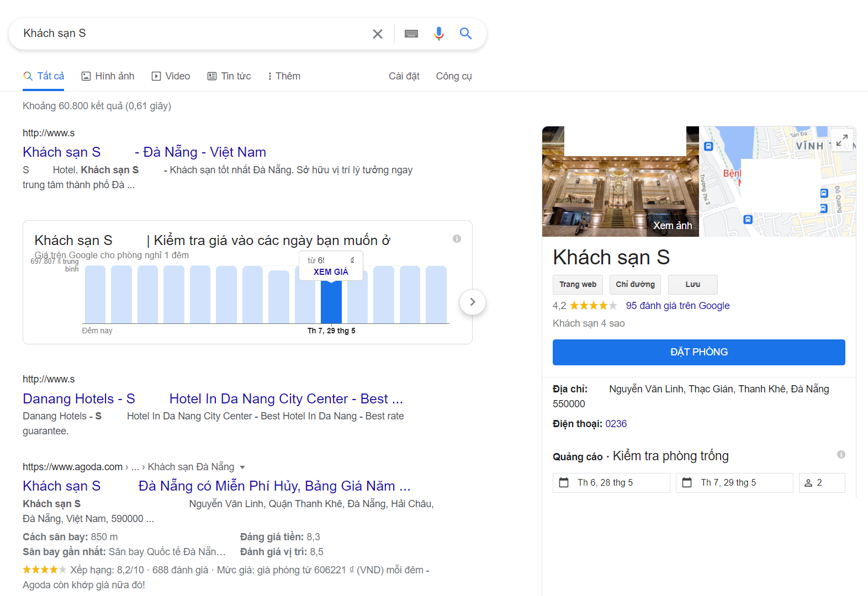Click the ĐẶT PHÒNG booking button

click(x=698, y=352)
